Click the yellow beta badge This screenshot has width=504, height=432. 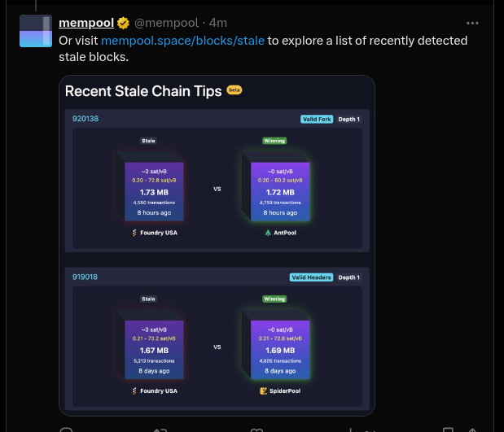[234, 90]
